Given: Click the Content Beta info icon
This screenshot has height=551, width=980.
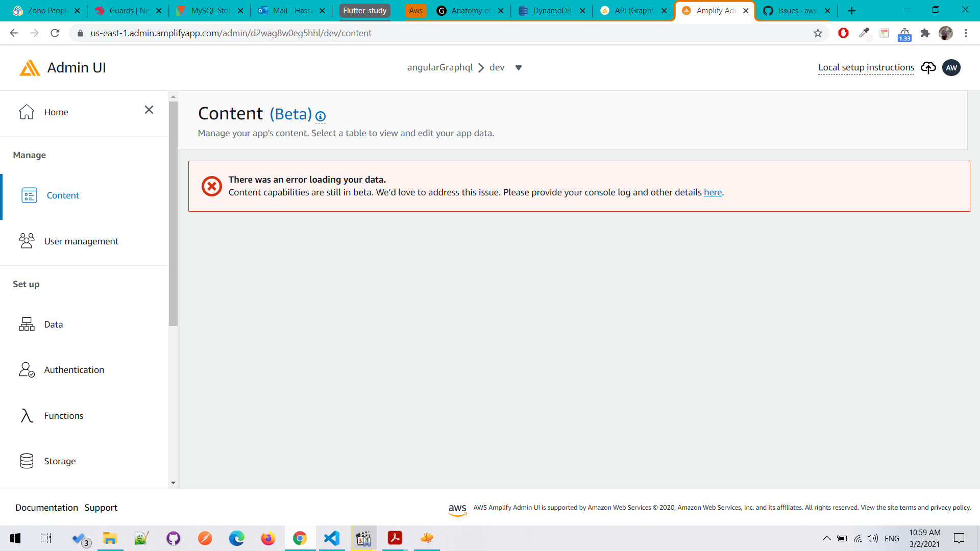Looking at the screenshot, I should click(320, 116).
